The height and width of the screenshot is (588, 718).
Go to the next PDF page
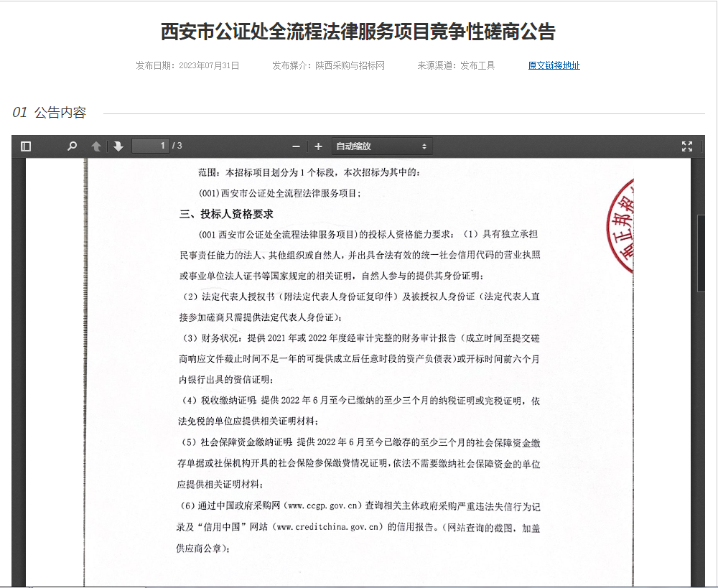pos(118,146)
